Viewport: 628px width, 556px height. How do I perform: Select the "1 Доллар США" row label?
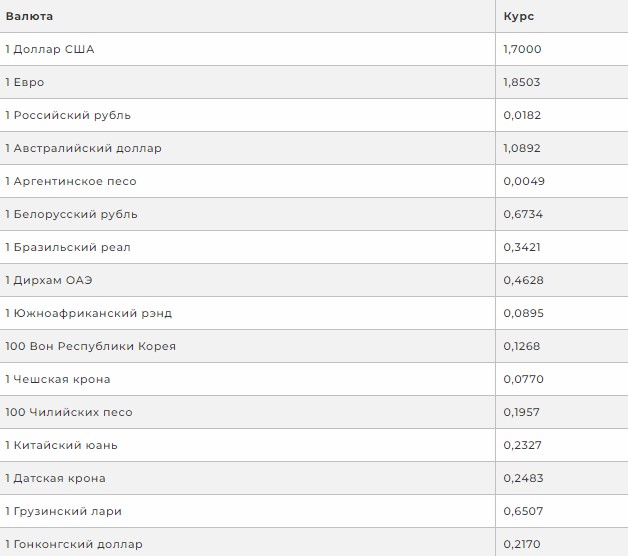click(x=50, y=49)
